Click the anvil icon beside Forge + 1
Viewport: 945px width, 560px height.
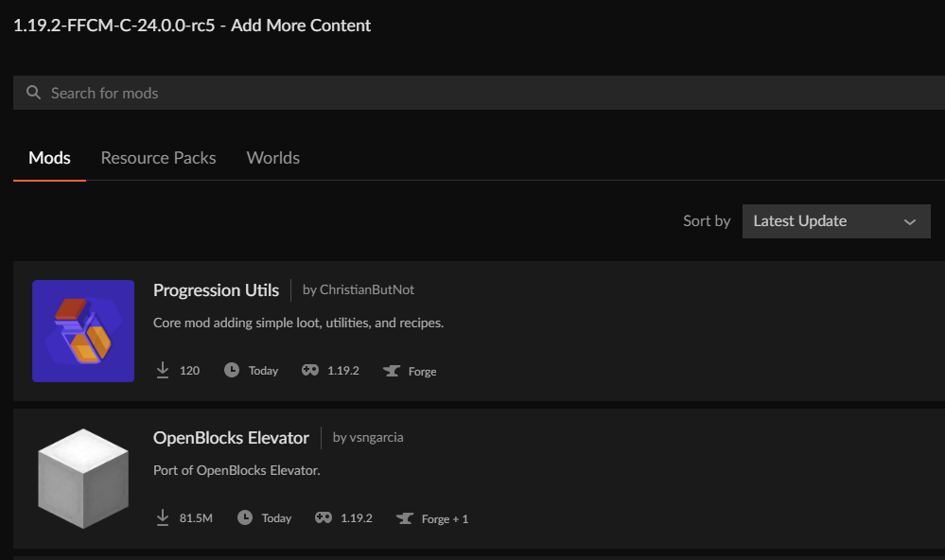tap(405, 518)
